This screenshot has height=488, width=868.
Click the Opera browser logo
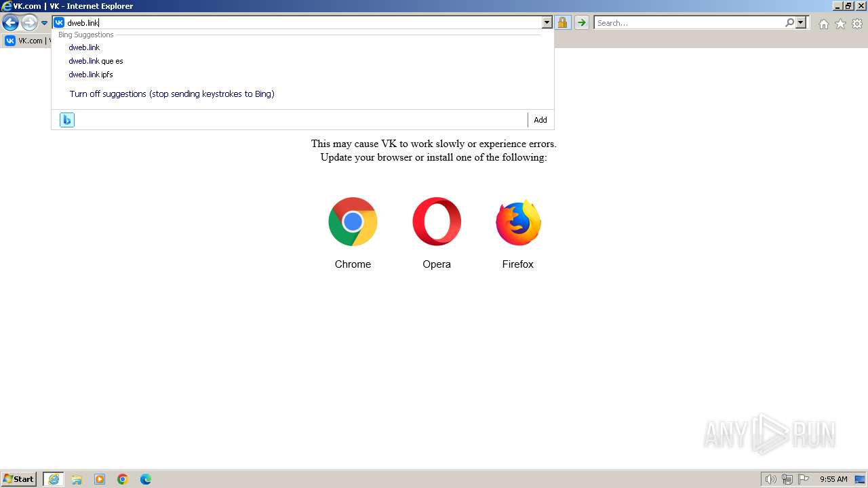(x=437, y=222)
